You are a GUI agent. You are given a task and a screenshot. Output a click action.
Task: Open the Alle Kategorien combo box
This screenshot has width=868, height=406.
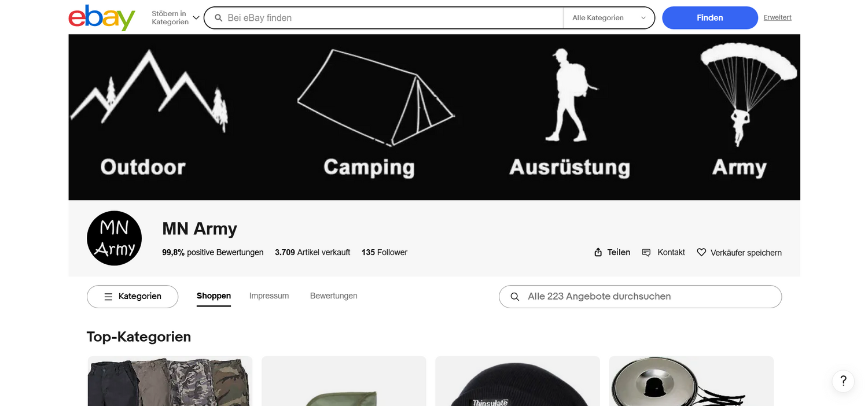(609, 18)
